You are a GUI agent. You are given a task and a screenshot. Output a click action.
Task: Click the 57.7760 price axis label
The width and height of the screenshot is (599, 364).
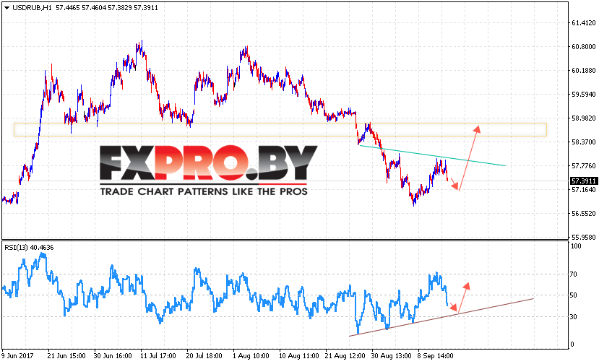point(583,166)
